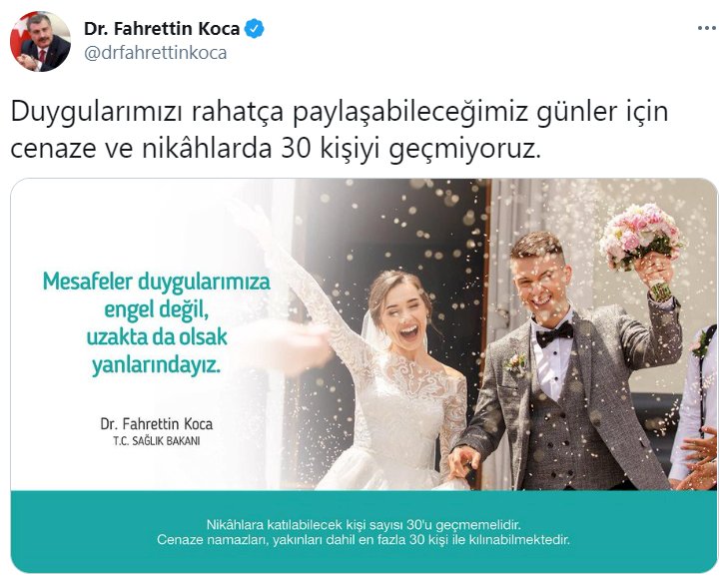This screenshot has height=577, width=728.
Task: Click the groom's black bow tie
Action: [x=554, y=333]
